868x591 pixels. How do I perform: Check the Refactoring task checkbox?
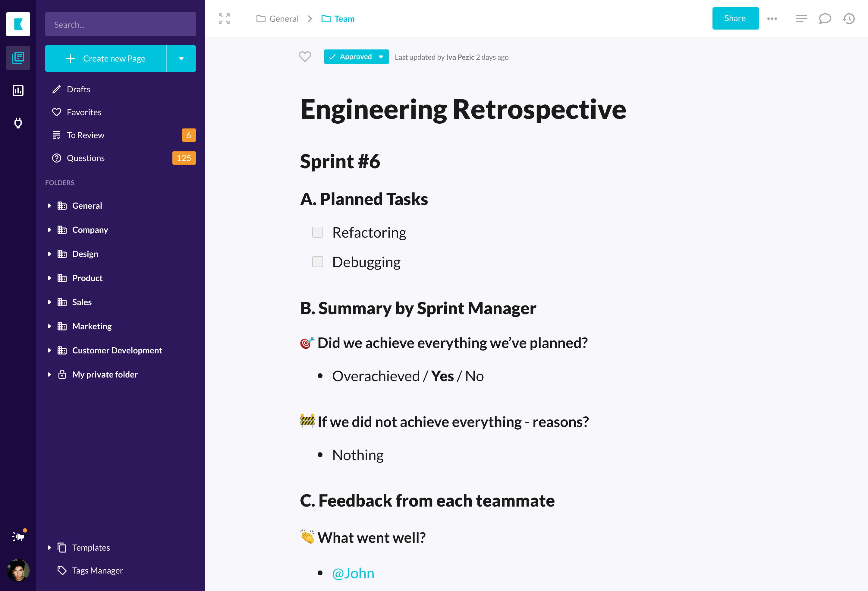coord(317,232)
